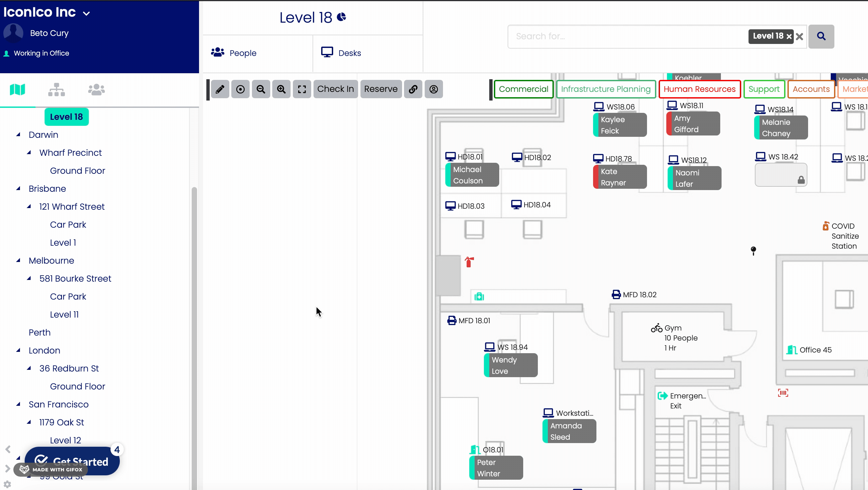868x490 pixels.
Task: Select the HD18.04 desk icon
Action: coord(516,205)
